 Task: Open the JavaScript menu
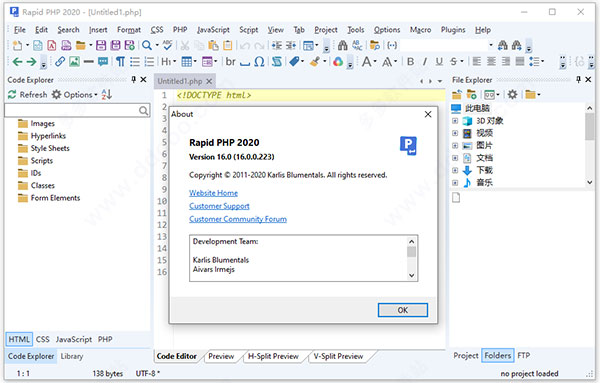click(x=213, y=30)
